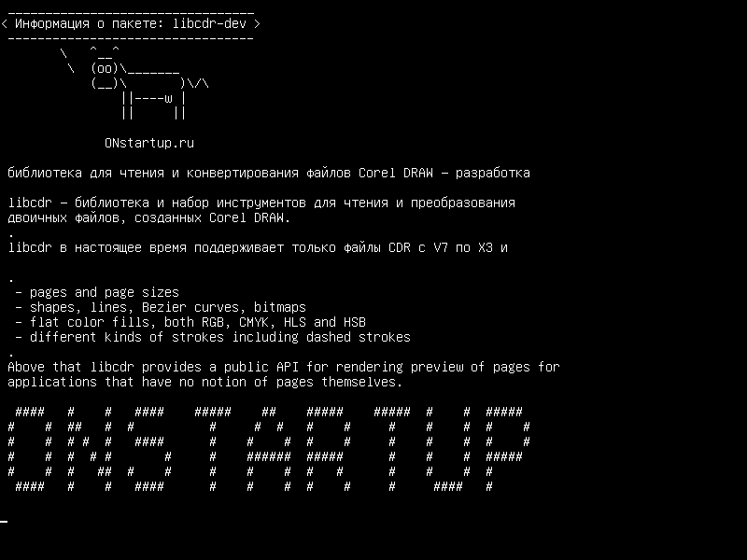
Task: Click '- shapes, lines, Bezier curves, bitmaps'
Action: pyautogui.click(x=161, y=307)
